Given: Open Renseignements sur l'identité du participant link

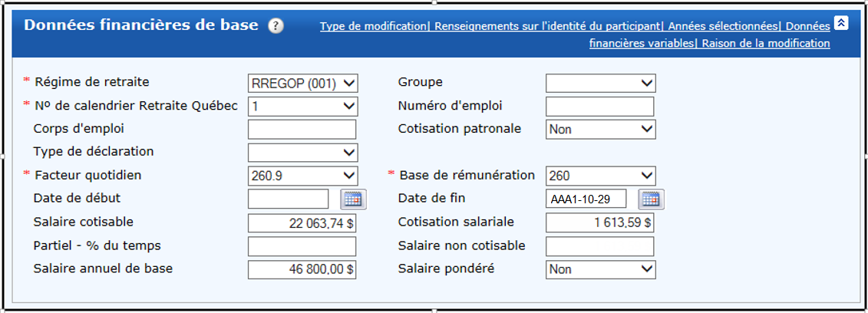Looking at the screenshot, I should click(547, 26).
